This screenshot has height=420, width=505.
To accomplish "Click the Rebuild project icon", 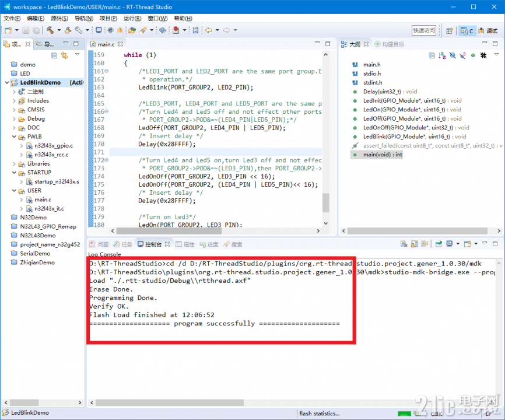I will click(68, 30).
